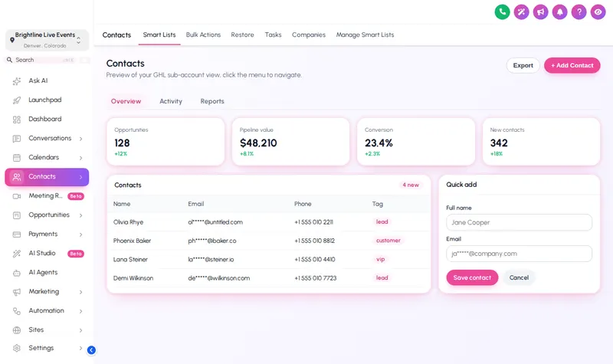
Task: Click the Quick add Email field
Action: tap(519, 254)
